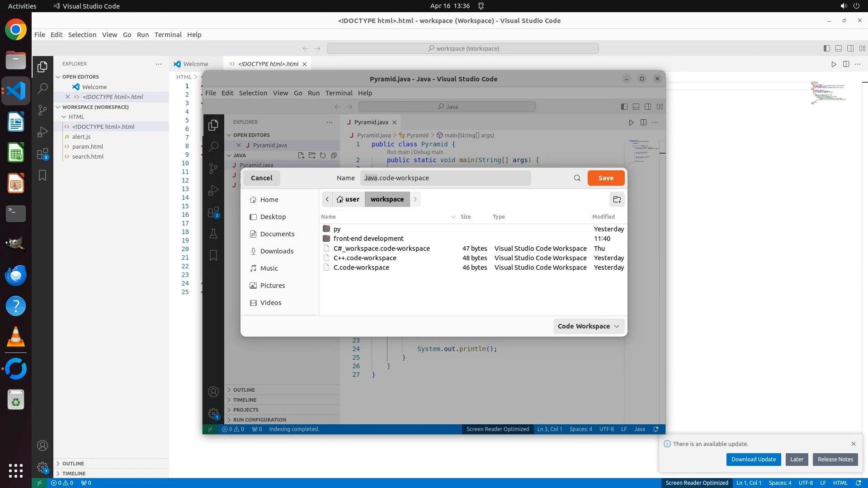
Task: Open the Terminal menu in main window
Action: pos(168,35)
